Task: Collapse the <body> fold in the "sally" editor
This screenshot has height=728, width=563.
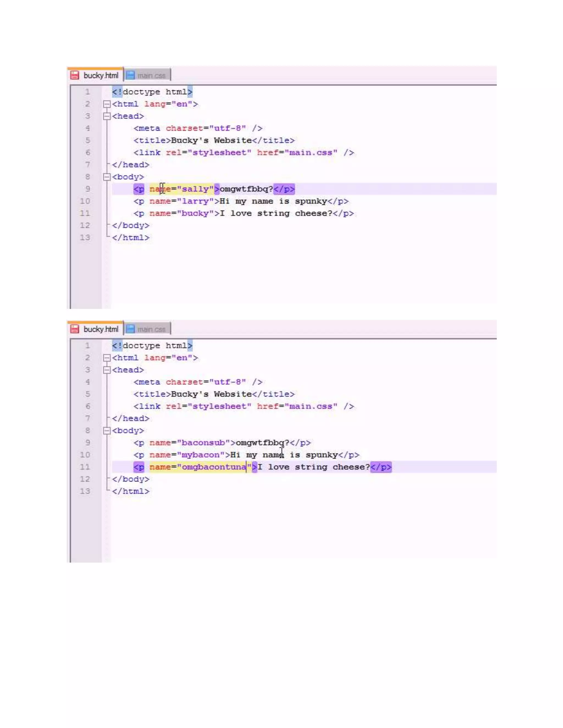Action: point(107,177)
